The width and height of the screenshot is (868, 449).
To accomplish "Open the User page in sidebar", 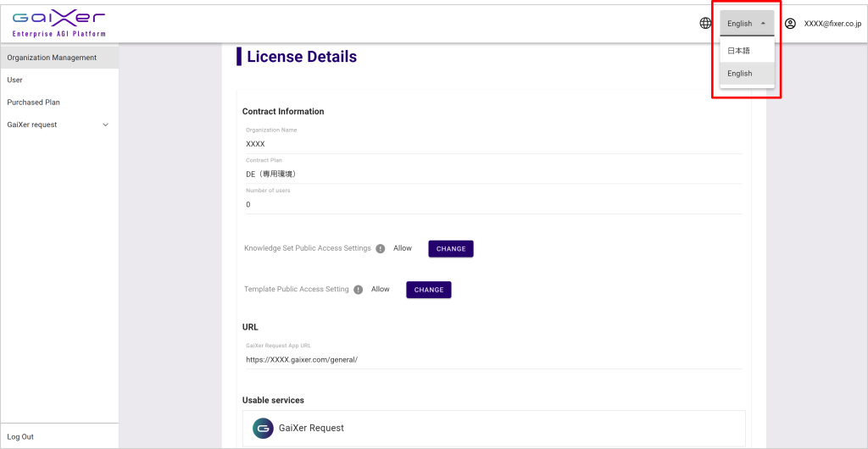I will tap(15, 80).
